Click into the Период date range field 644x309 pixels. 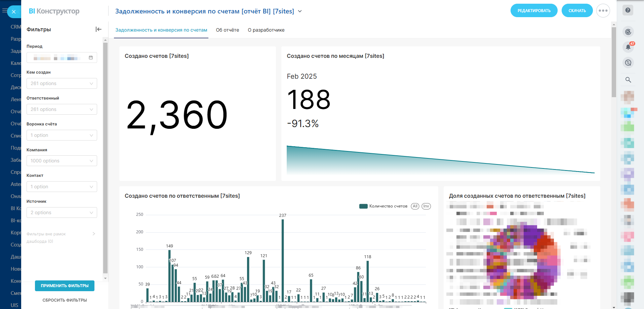tap(62, 57)
